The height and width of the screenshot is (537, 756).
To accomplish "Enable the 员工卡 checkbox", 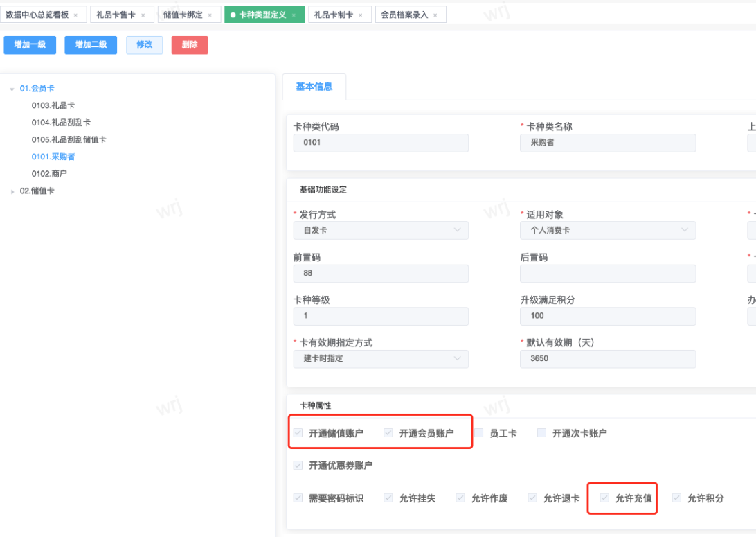I will coord(479,433).
